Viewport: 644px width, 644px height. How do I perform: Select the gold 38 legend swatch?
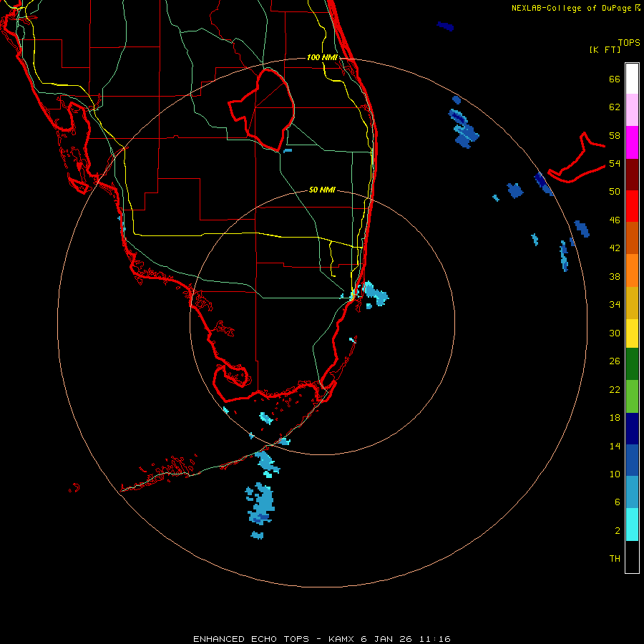coord(632,303)
